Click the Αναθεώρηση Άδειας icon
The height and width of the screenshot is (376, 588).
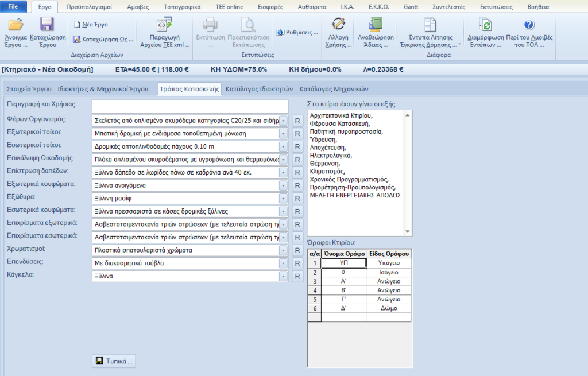pyautogui.click(x=376, y=25)
